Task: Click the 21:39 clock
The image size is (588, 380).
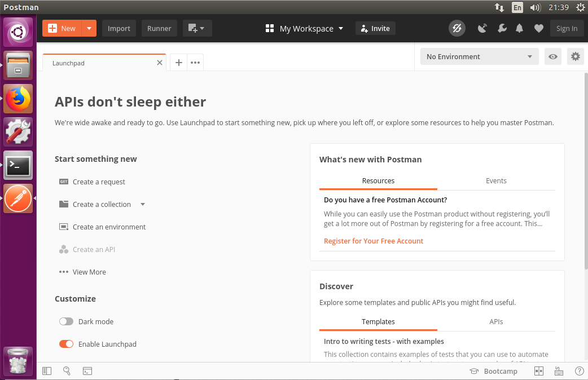Action: pos(559,7)
